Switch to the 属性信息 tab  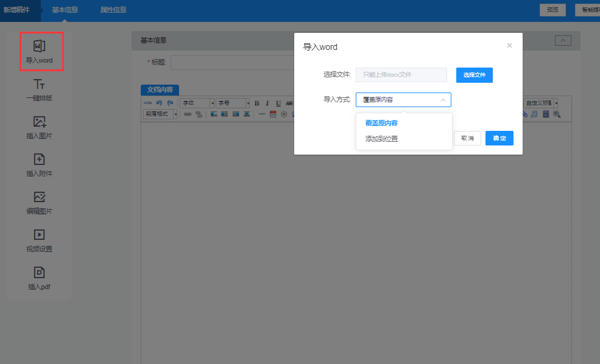pyautogui.click(x=113, y=10)
